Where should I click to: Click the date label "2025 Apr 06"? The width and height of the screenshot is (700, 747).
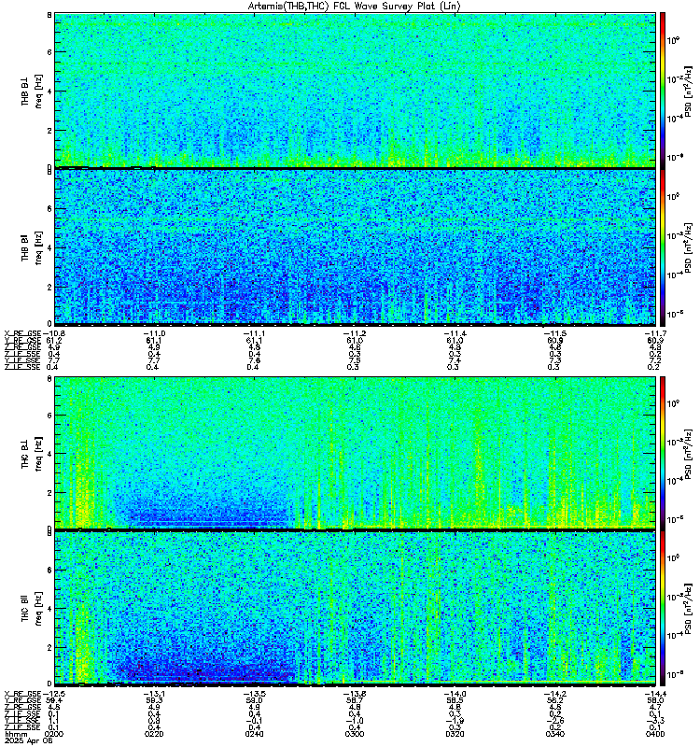click(x=29, y=740)
